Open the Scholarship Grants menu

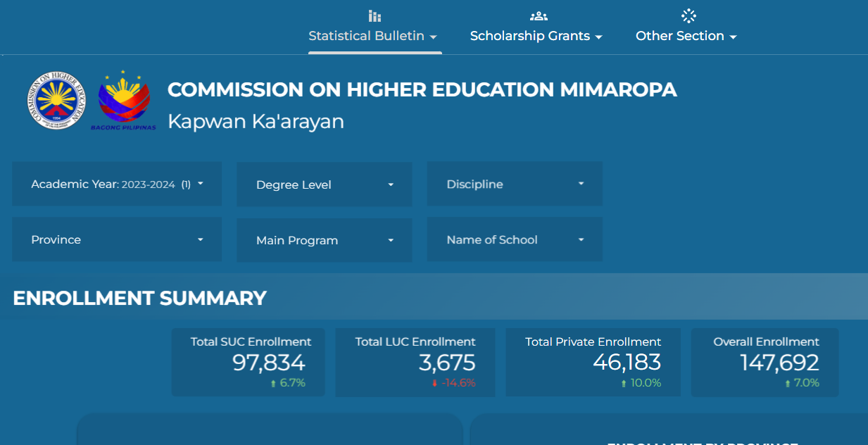point(536,36)
